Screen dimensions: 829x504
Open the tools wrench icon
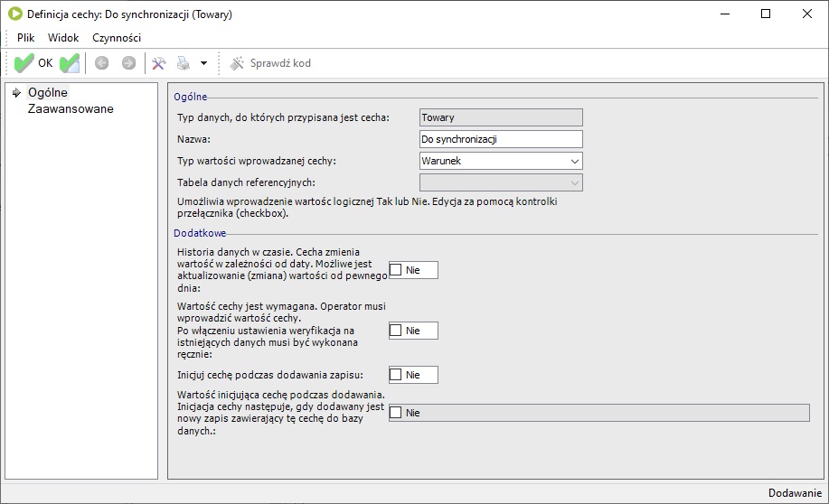point(158,63)
